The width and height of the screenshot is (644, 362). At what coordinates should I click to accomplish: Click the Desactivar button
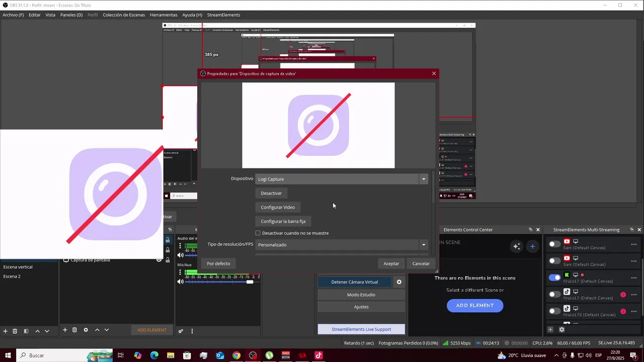tap(271, 193)
